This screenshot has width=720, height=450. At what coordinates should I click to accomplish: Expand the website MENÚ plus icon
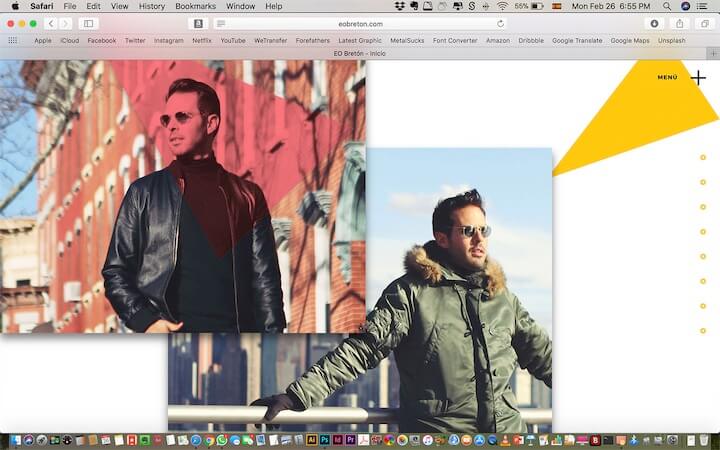coord(698,77)
